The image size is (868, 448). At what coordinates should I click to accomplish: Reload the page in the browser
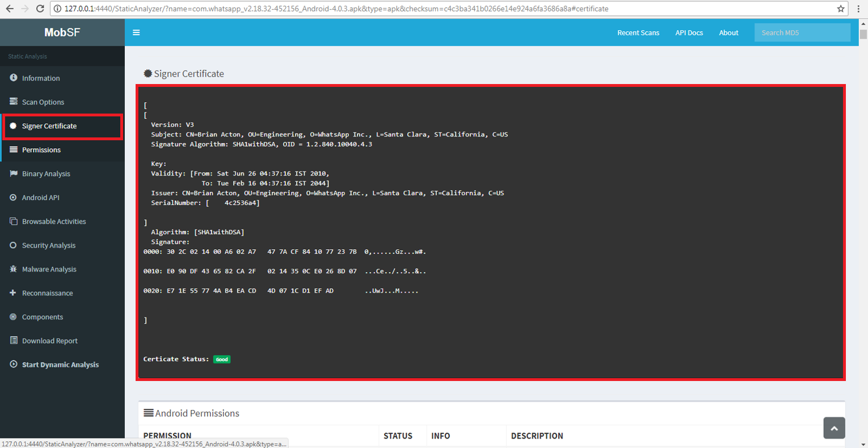click(x=40, y=9)
